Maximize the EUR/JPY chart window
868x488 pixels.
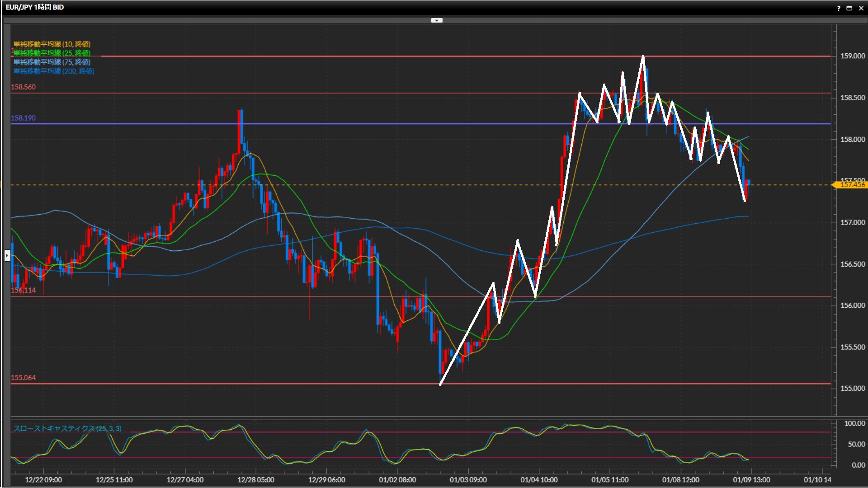tap(849, 8)
